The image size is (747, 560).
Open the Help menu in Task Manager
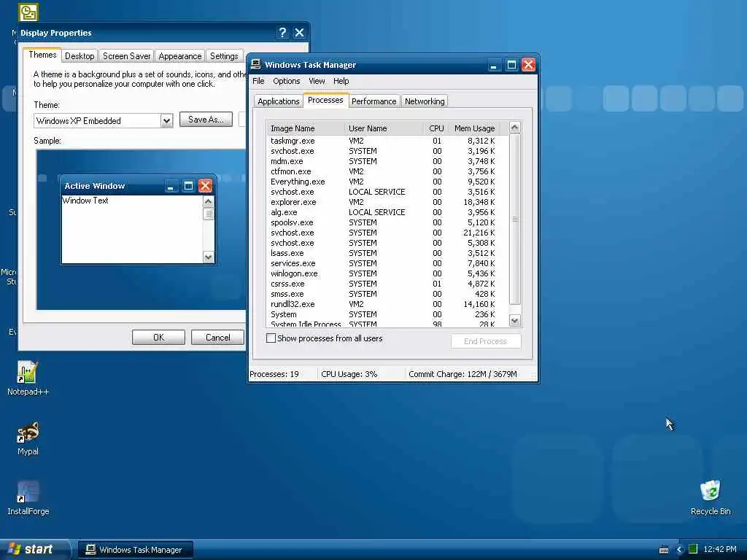pyautogui.click(x=341, y=81)
